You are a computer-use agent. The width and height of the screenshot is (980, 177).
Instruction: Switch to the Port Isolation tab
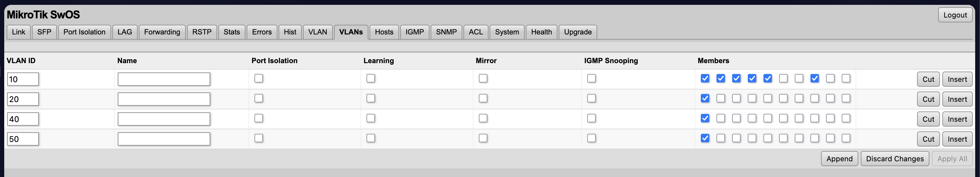pos(84,32)
